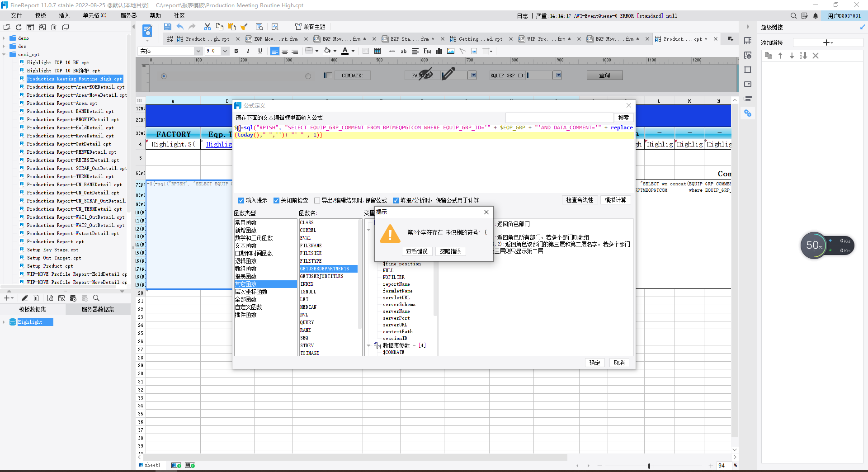Open the EQUIP_GRP_ID combo box dropdown
Image resolution: width=868 pixels, height=472 pixels.
tap(557, 76)
